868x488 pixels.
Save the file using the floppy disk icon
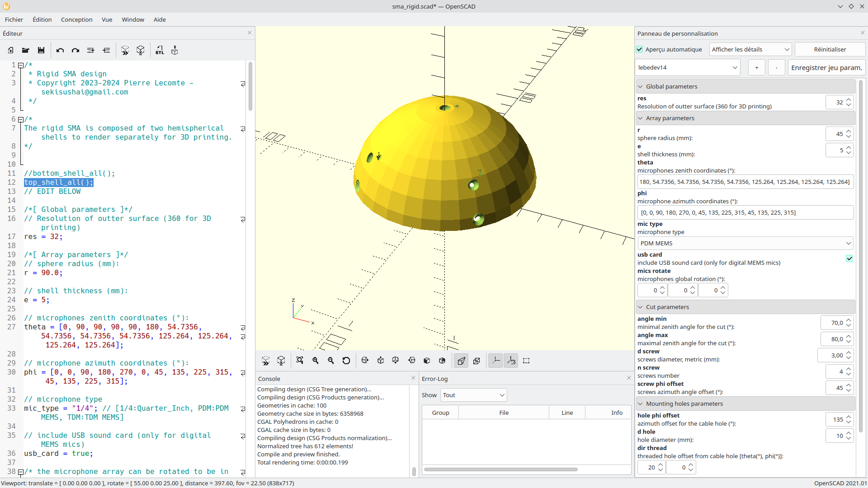click(41, 50)
